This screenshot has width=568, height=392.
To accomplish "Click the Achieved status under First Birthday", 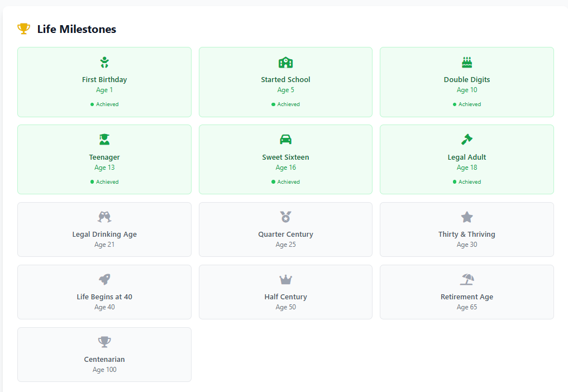I will tap(104, 104).
